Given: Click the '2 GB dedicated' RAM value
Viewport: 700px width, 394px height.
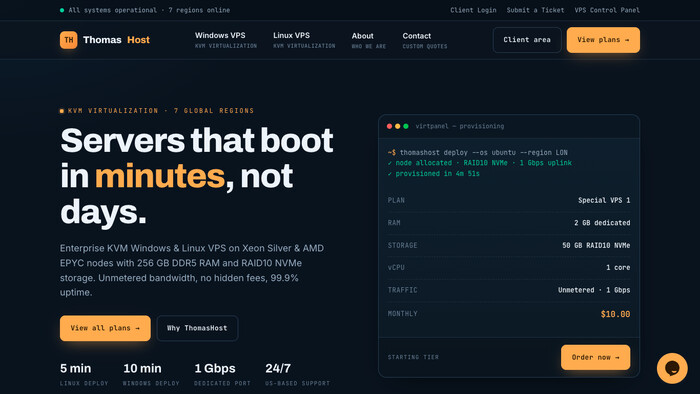Looking at the screenshot, I should (x=602, y=223).
